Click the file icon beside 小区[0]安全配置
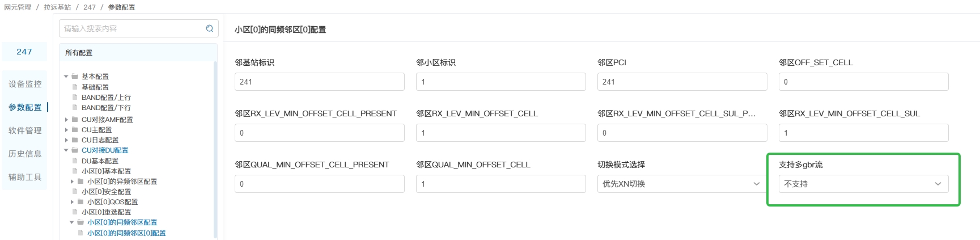Image resolution: width=980 pixels, height=240 pixels. point(75,192)
